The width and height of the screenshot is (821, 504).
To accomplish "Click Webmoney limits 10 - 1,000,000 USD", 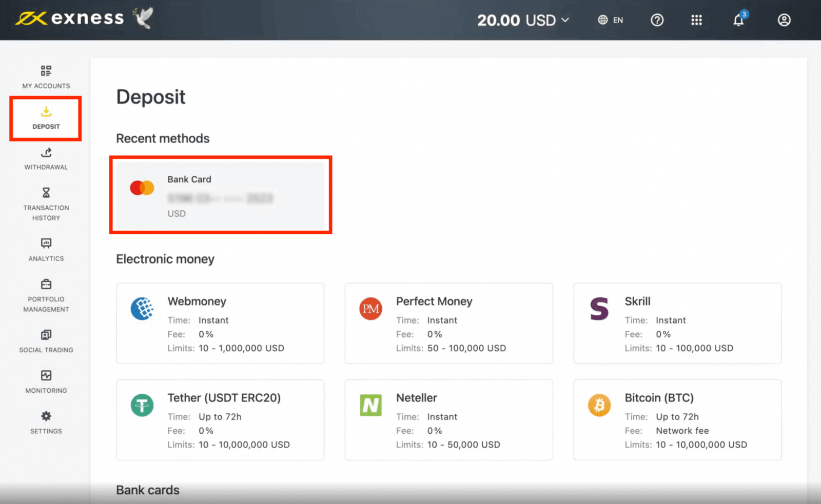I will (x=241, y=348).
